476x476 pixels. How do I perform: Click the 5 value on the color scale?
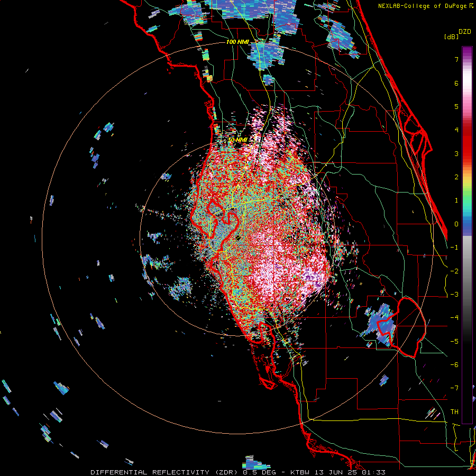pyautogui.click(x=456, y=106)
